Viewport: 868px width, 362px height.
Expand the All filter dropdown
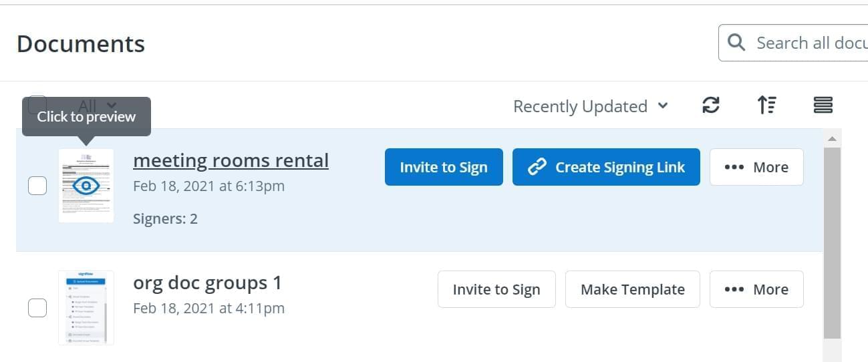[111, 105]
